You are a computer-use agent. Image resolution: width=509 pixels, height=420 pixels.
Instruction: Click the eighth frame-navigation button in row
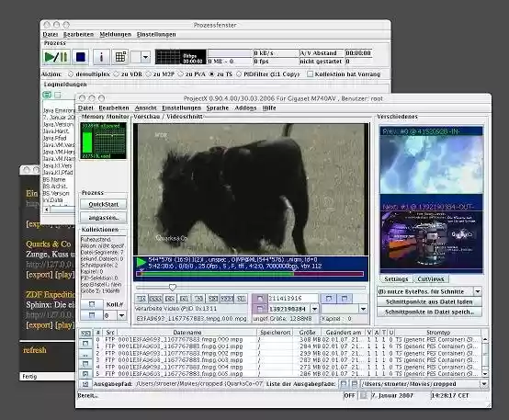point(242,298)
